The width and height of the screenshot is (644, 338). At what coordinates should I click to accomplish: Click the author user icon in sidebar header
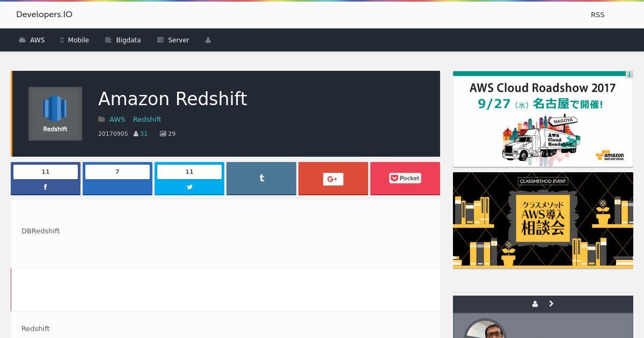[x=535, y=304]
